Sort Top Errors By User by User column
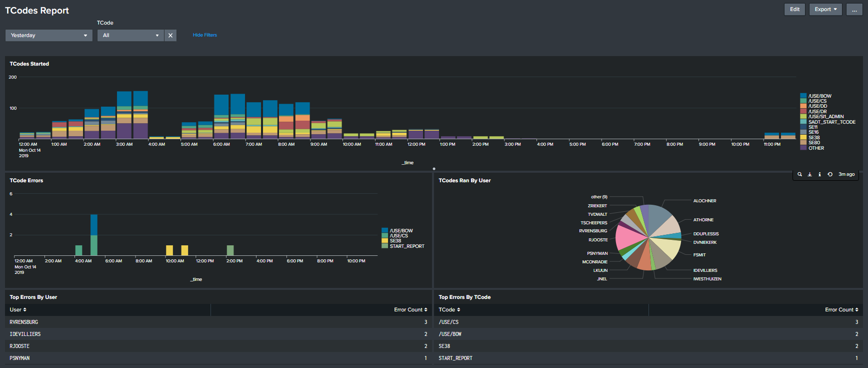The width and height of the screenshot is (868, 368). pos(18,310)
